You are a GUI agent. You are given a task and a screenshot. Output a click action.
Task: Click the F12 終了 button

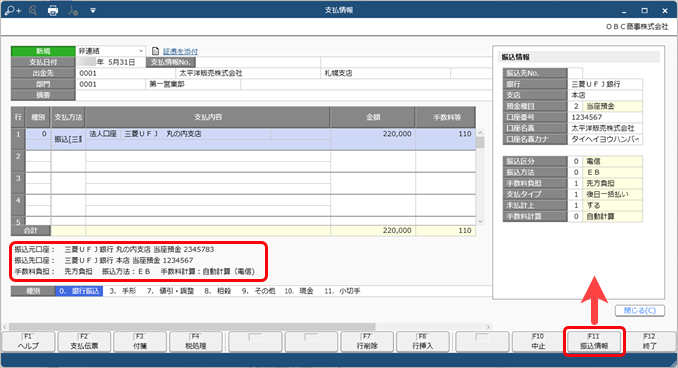(x=650, y=342)
